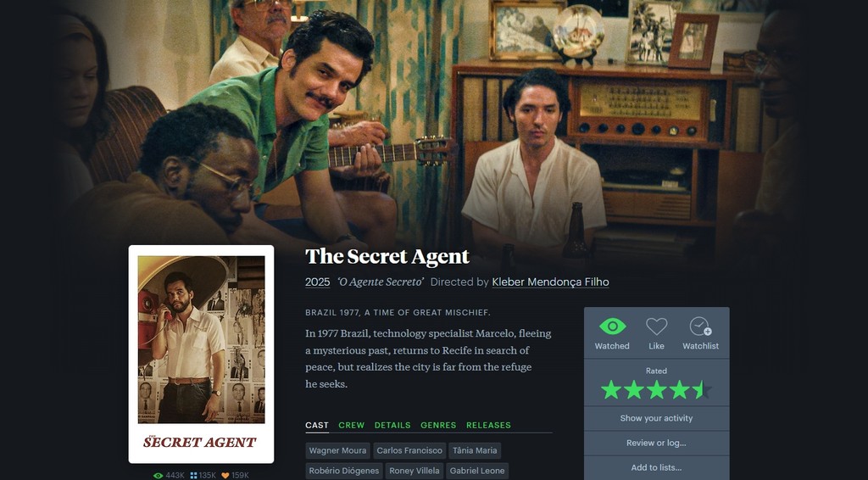Click the 2025 release year link
This screenshot has height=480, width=868.
317,282
